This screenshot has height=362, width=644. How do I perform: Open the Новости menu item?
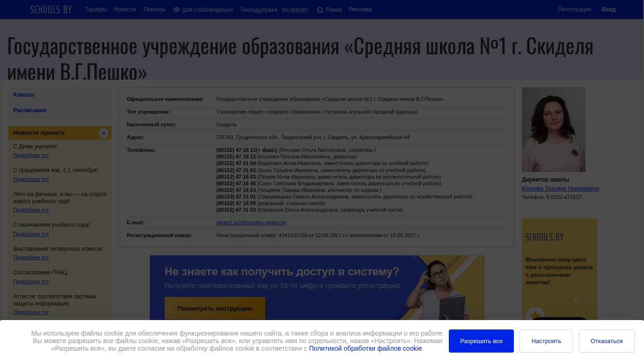click(125, 9)
